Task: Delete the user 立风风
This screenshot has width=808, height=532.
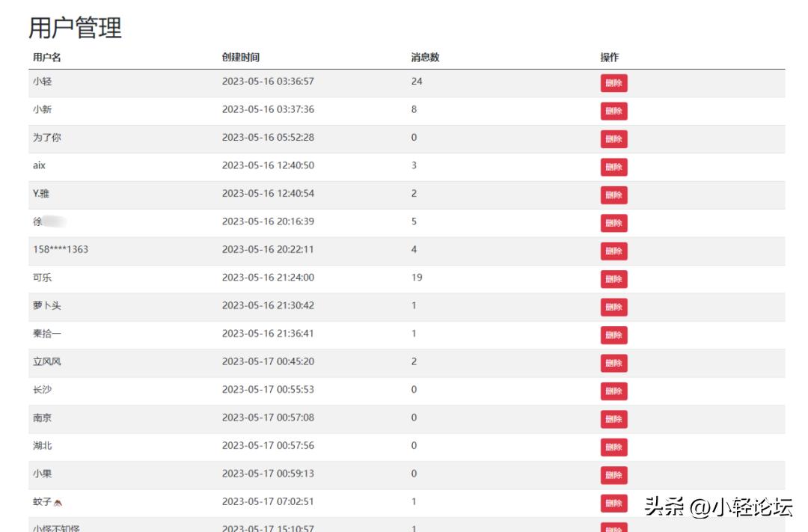Action: [613, 363]
